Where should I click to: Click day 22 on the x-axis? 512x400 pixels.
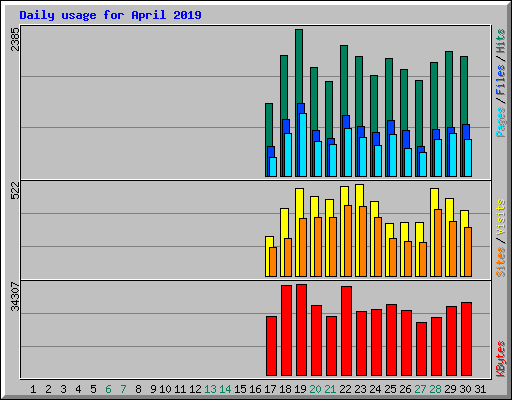pos(345,389)
